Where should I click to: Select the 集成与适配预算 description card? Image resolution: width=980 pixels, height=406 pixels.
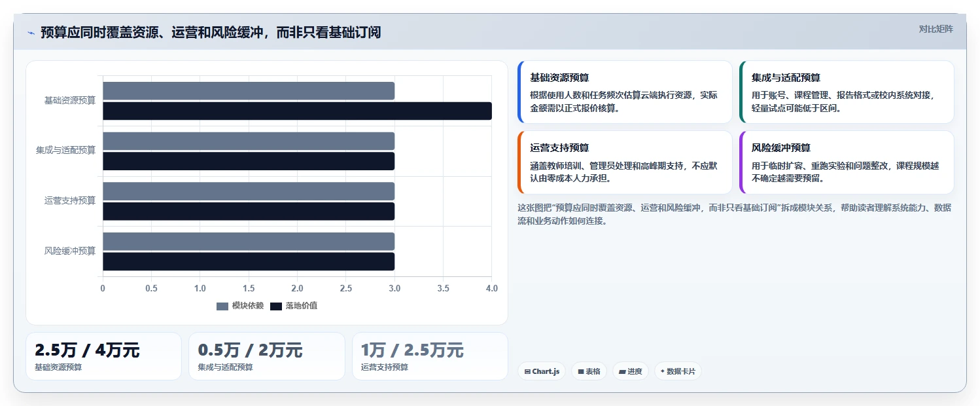coord(847,92)
